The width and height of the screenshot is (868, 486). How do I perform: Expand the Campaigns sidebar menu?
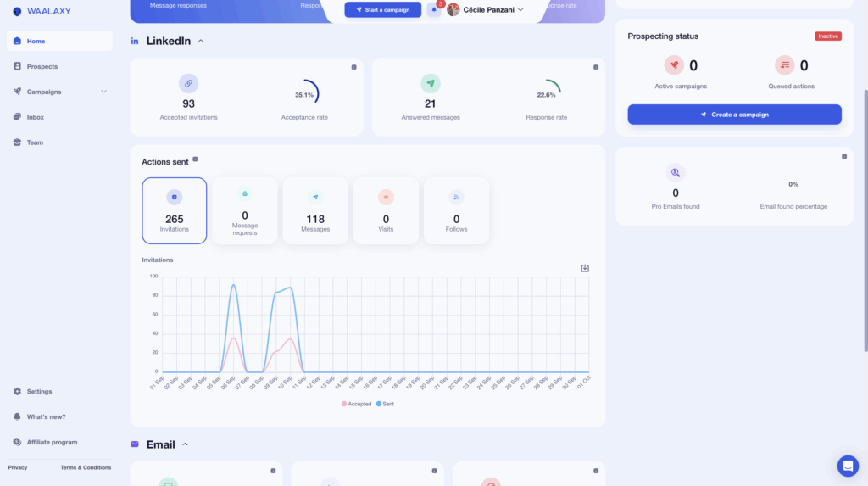click(103, 92)
